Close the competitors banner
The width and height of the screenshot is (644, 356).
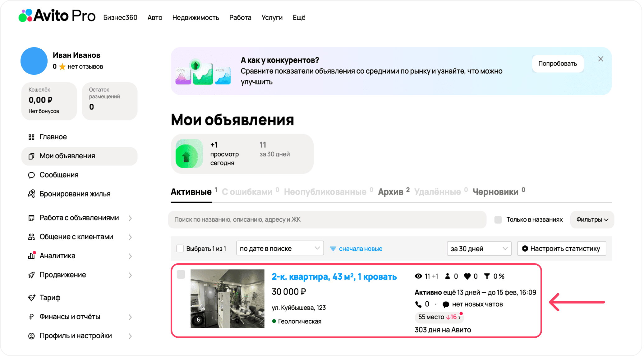tap(600, 59)
